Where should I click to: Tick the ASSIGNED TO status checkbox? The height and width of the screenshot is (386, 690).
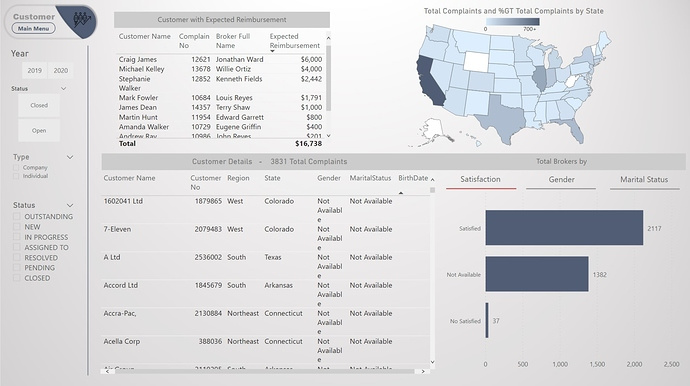point(17,247)
